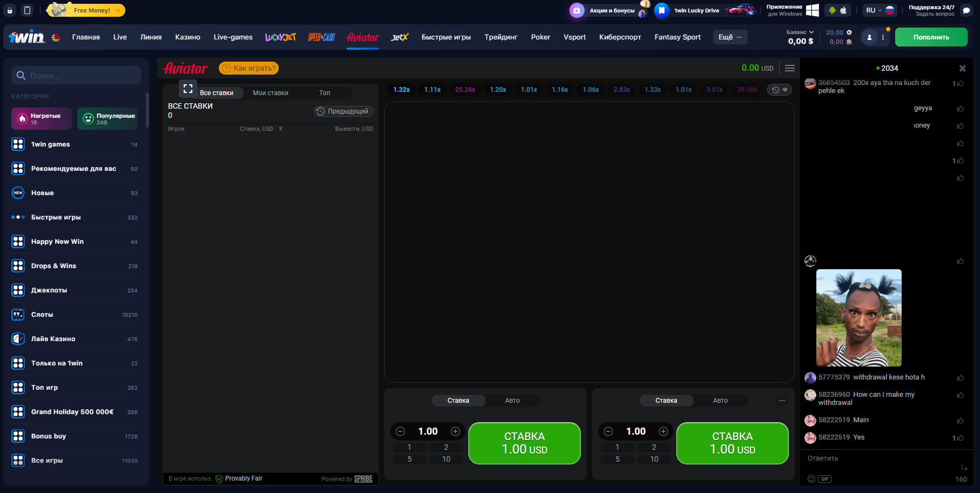This screenshot has height=493, width=980.
Task: Open the RU language selector
Action: pyautogui.click(x=880, y=10)
